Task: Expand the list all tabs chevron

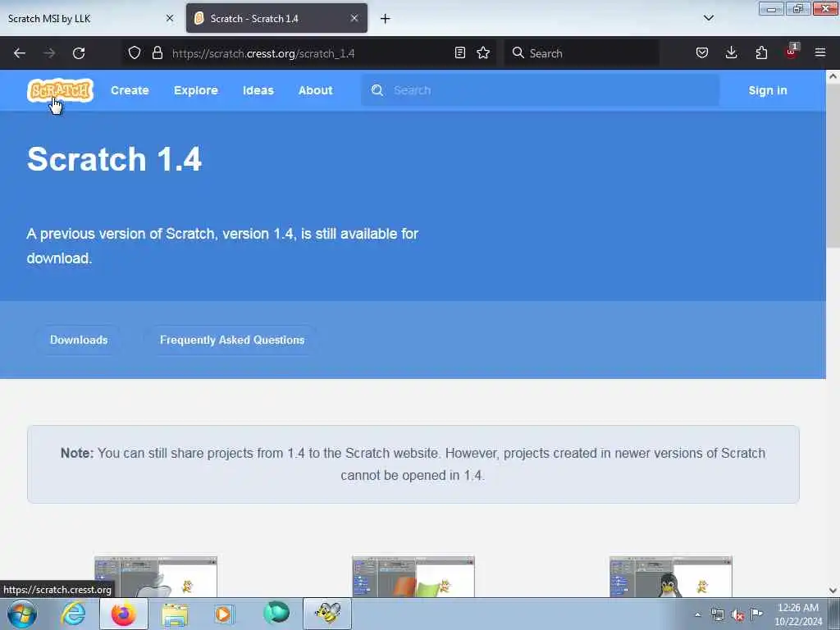Action: 709,18
